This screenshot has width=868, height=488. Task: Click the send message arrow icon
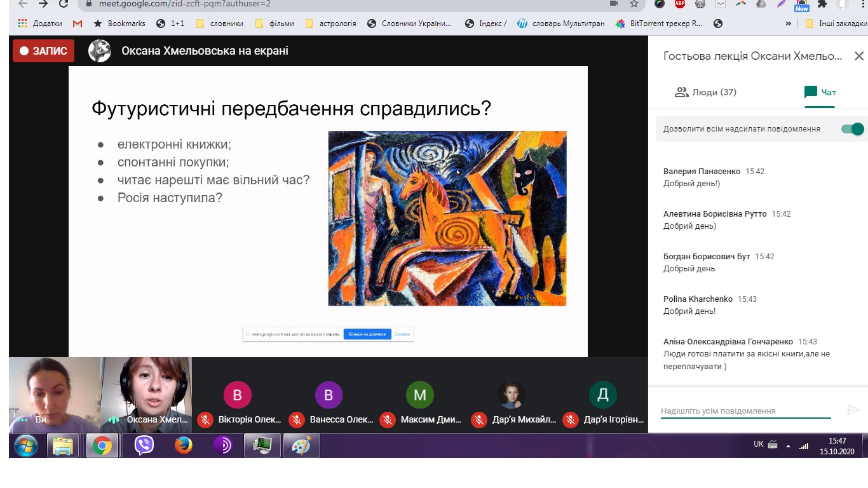(853, 410)
